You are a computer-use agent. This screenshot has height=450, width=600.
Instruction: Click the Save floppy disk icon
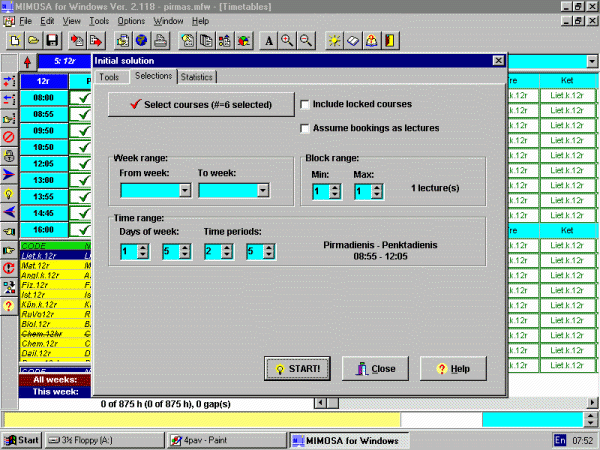51,41
